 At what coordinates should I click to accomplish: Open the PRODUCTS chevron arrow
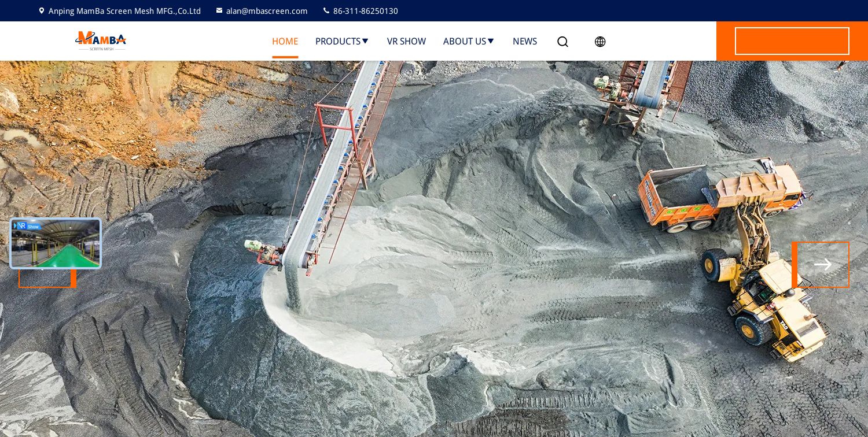pyautogui.click(x=365, y=41)
